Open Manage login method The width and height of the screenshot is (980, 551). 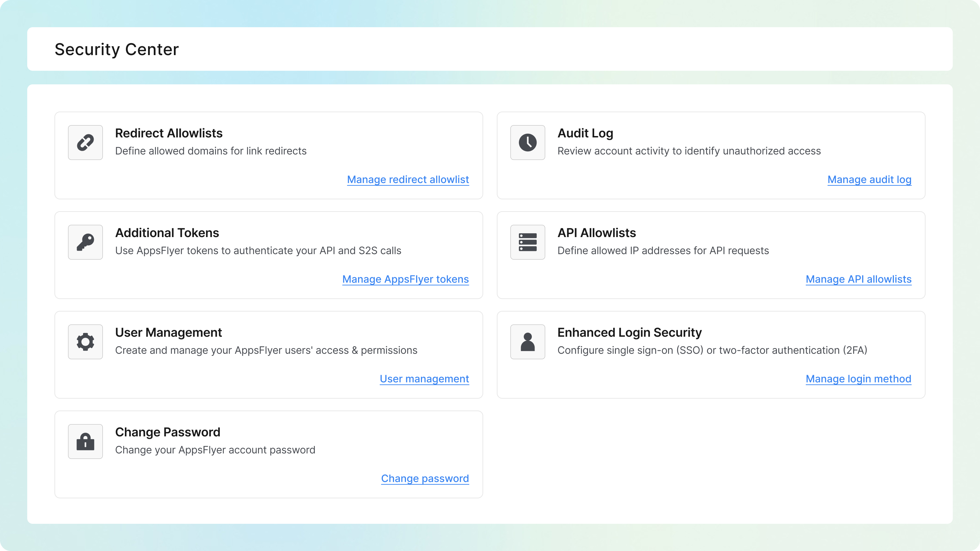tap(858, 379)
